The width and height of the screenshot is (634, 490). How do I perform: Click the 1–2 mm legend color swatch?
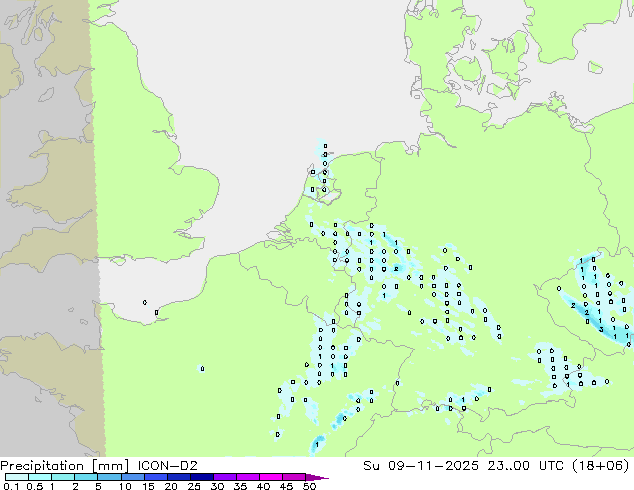pyautogui.click(x=63, y=477)
